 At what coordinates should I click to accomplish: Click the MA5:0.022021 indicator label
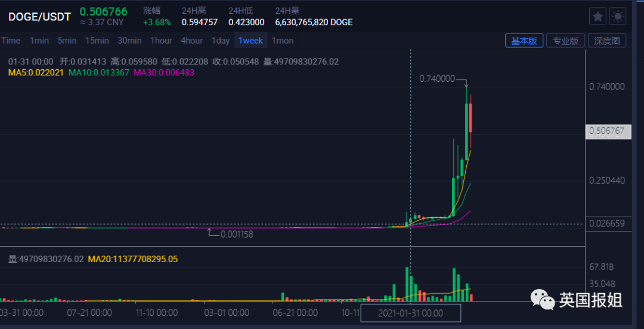tap(36, 72)
